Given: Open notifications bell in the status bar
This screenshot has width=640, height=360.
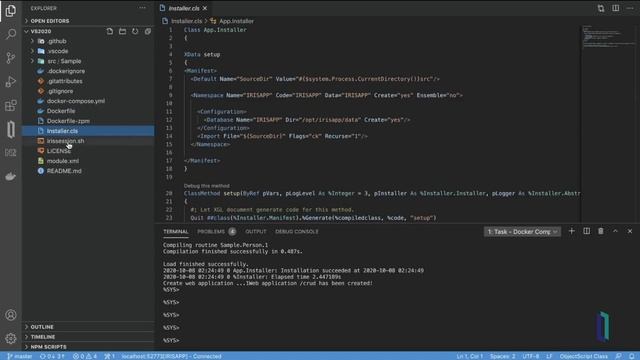Looking at the screenshot, I should (632, 356).
